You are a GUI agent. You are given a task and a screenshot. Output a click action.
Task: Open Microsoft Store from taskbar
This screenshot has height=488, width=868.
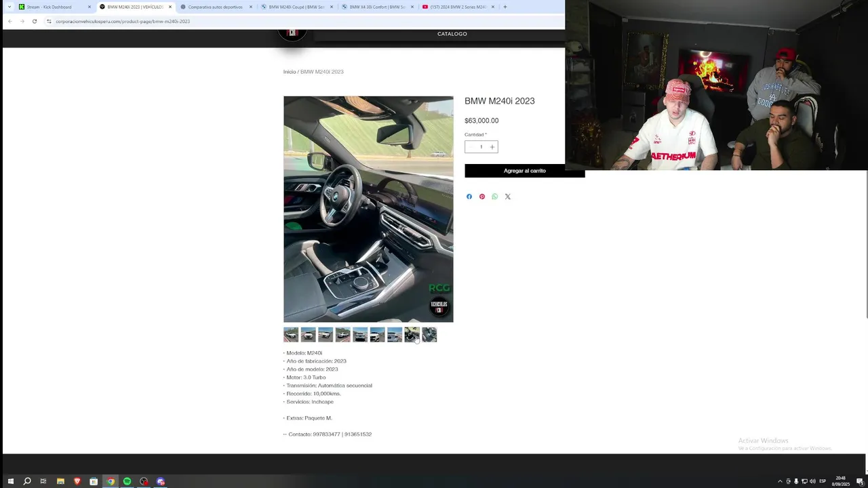pos(94,481)
